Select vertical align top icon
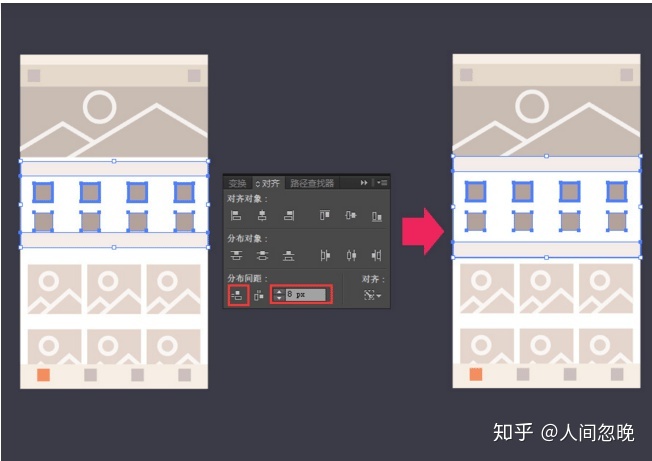 click(x=325, y=215)
